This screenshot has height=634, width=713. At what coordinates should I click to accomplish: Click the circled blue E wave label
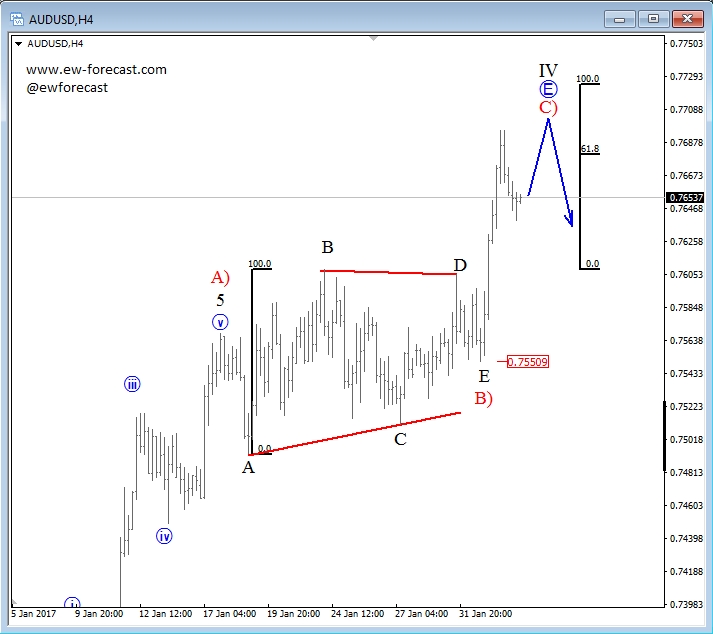(548, 89)
